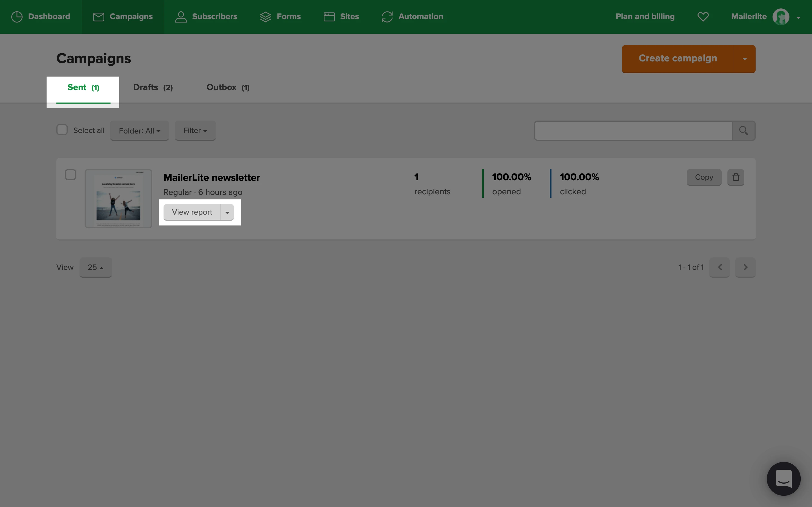
Task: Go to the previous page arrow
Action: tap(720, 267)
